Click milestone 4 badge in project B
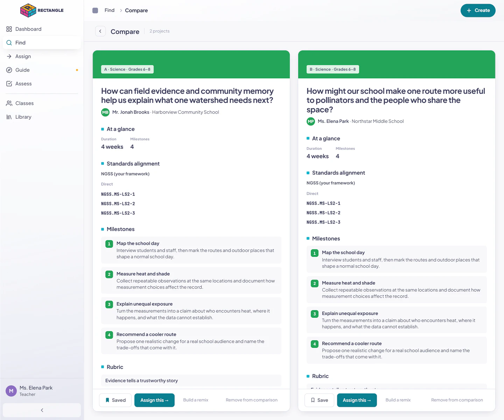The image size is (504, 420). click(315, 344)
